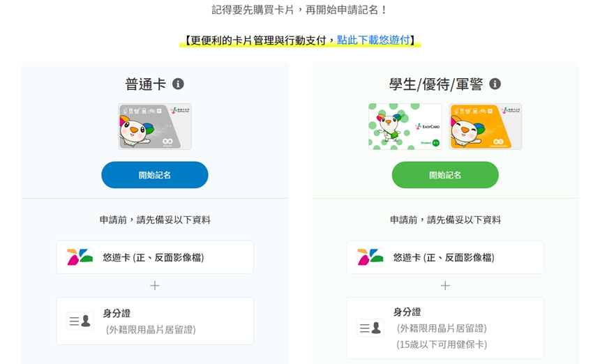Click the 普通卡 heading
This screenshot has width=593, height=364.
pos(146,84)
